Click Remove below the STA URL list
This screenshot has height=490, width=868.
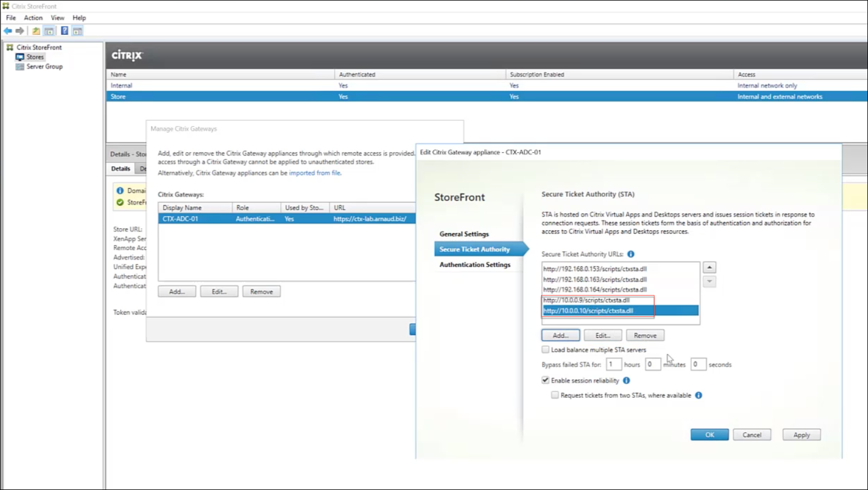(x=645, y=335)
